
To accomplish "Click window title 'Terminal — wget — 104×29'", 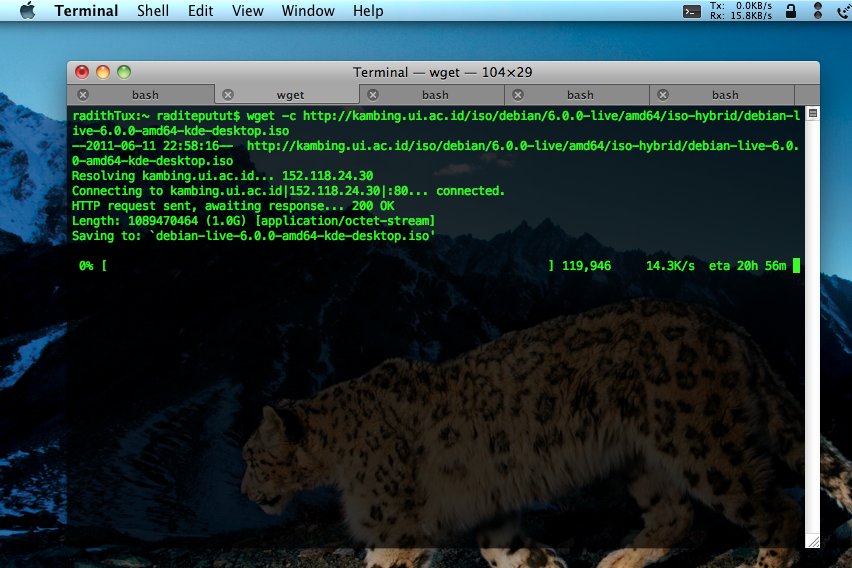I will point(442,72).
